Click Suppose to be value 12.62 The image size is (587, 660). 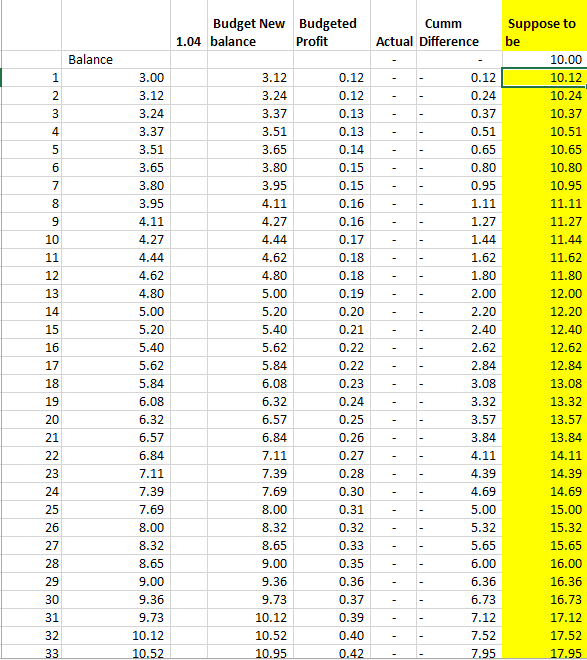pyautogui.click(x=545, y=348)
